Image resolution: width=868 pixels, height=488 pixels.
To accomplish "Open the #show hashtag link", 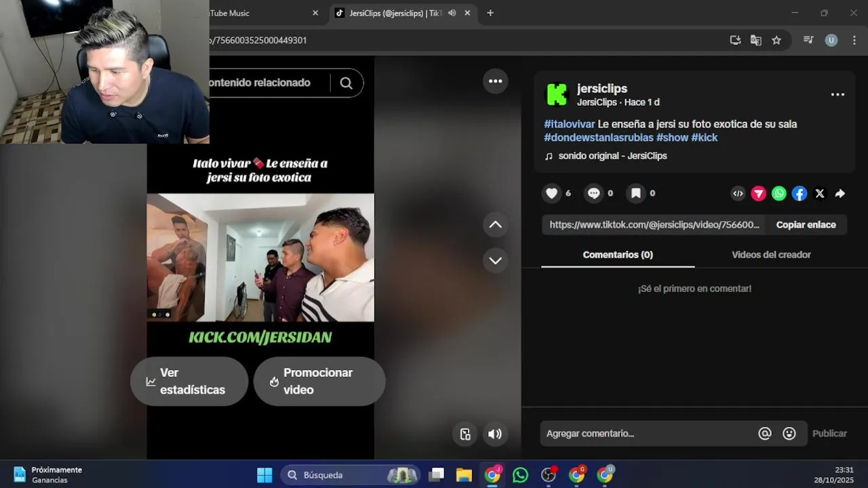I will pos(672,138).
